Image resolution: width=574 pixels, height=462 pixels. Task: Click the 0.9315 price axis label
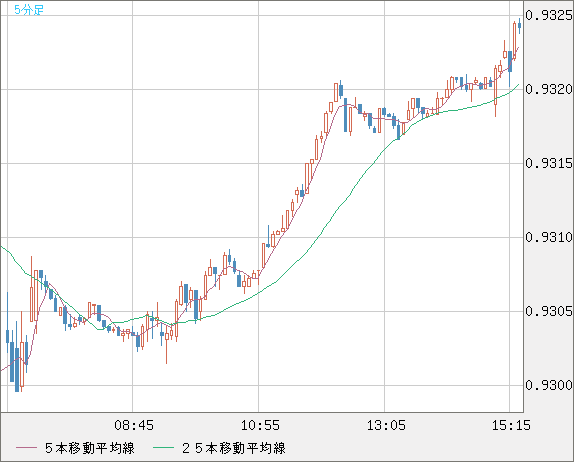(x=549, y=163)
